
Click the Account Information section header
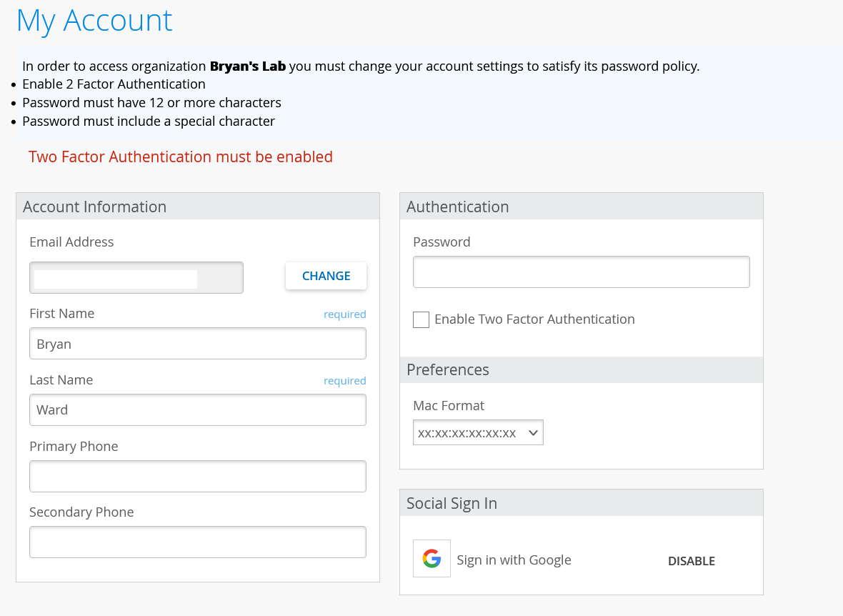click(94, 207)
